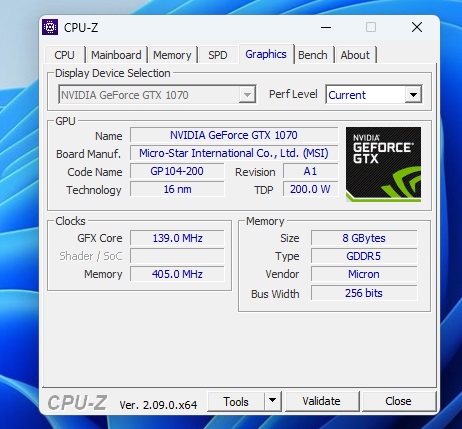Click the Board Manuf. MSI field
This screenshot has height=429, width=462.
coord(234,153)
